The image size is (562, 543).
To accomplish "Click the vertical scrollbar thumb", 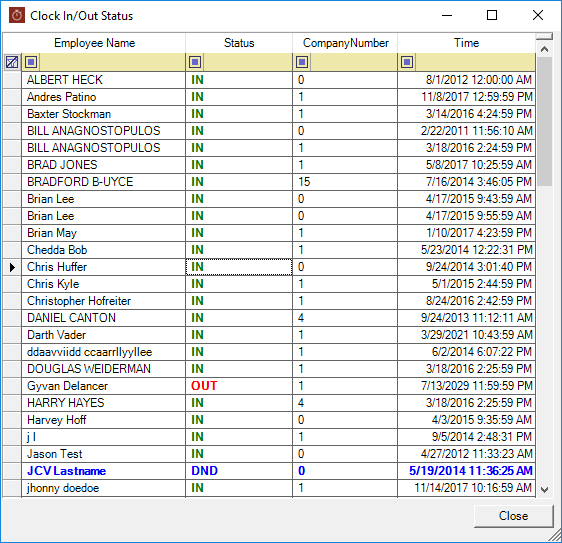I will [544, 122].
